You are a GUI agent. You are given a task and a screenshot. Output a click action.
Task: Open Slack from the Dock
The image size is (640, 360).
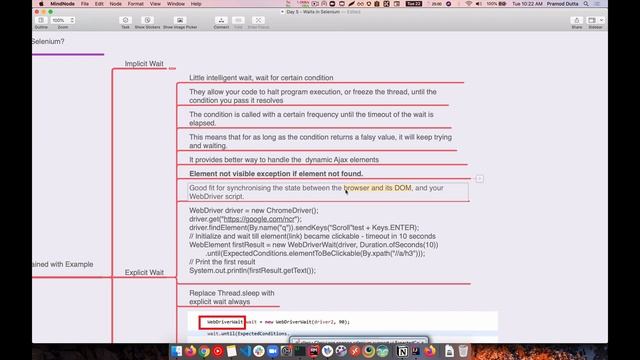pyautogui.click(x=259, y=351)
